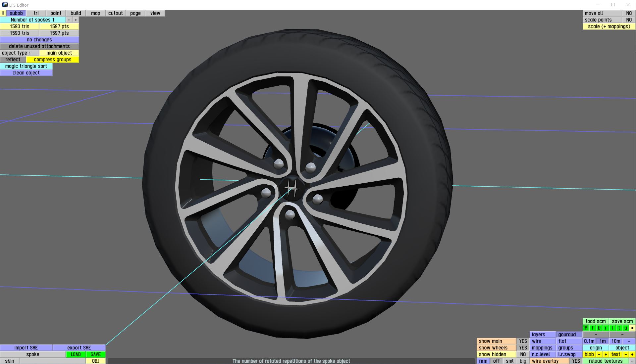Click reload textures button
Screen dimensions: 636x364
pos(606,361)
